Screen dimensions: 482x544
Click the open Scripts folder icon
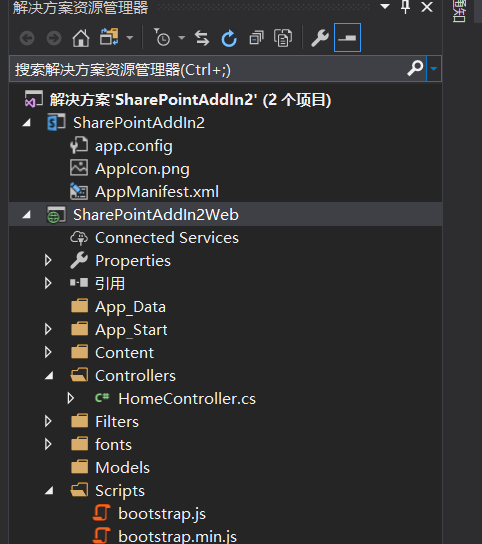(79, 490)
